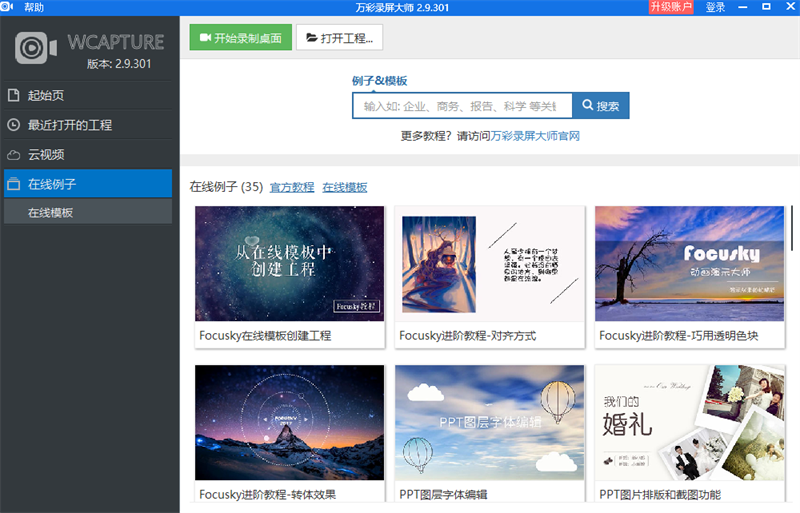800x513 pixels.
Task: Open Focusky在线模板创建工程 thumbnail
Action: [x=289, y=263]
